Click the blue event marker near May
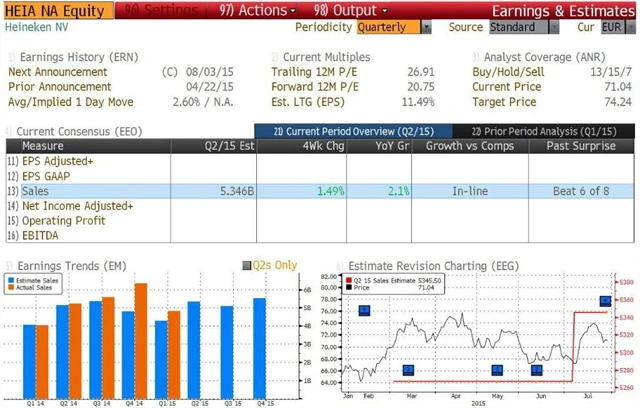The width and height of the screenshot is (640, 408). 497,370
